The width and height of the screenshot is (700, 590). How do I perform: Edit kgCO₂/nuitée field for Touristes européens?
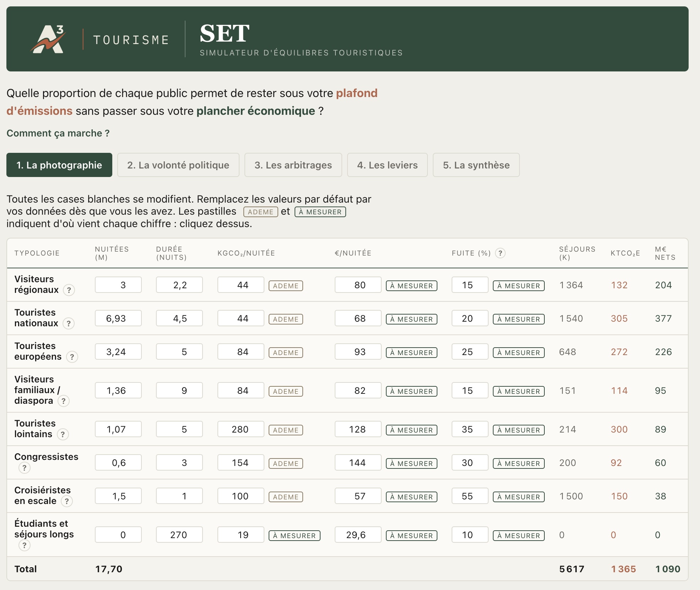(241, 352)
